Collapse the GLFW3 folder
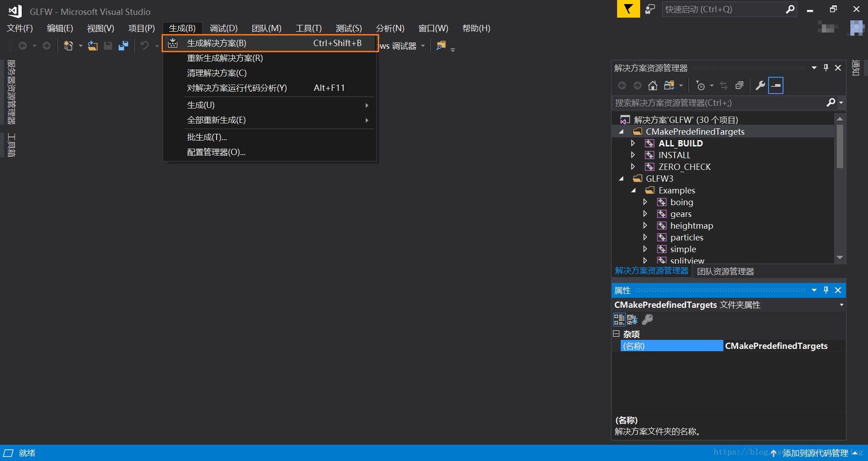The width and height of the screenshot is (868, 461). (621, 179)
